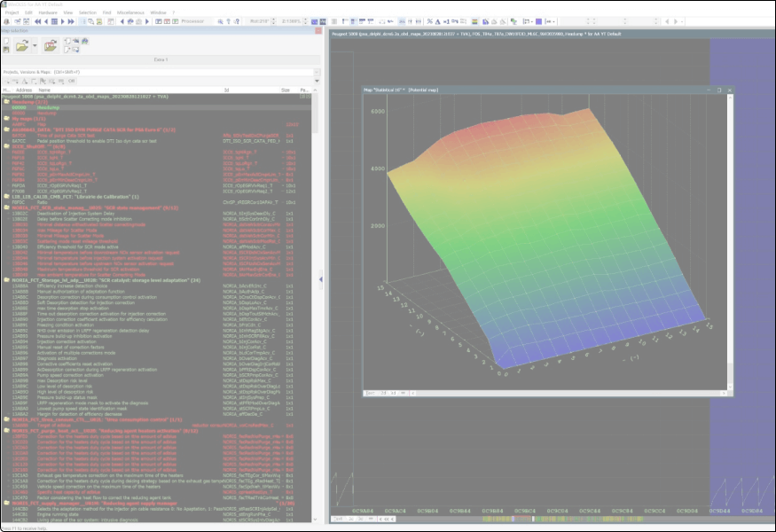
Task: Toggle the Off filter button
Action: [70, 81]
